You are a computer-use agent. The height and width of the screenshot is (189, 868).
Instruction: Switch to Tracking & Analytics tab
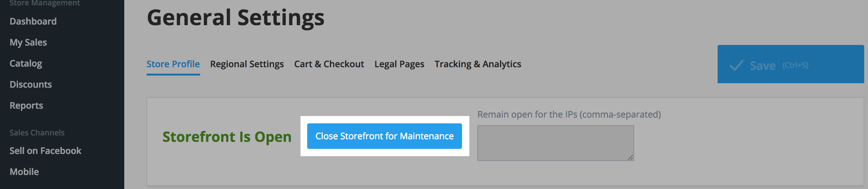click(x=478, y=64)
